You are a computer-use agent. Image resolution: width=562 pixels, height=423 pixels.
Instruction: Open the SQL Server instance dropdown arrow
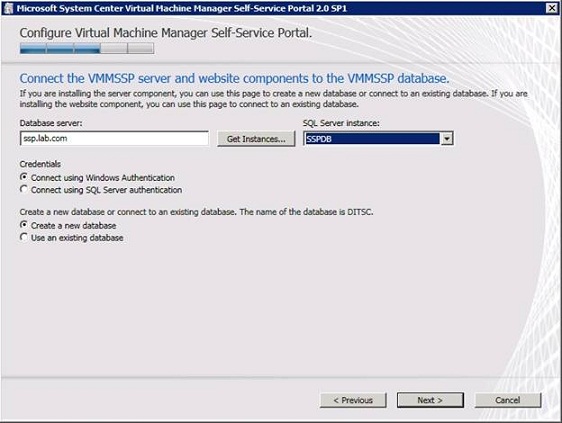[x=447, y=138]
